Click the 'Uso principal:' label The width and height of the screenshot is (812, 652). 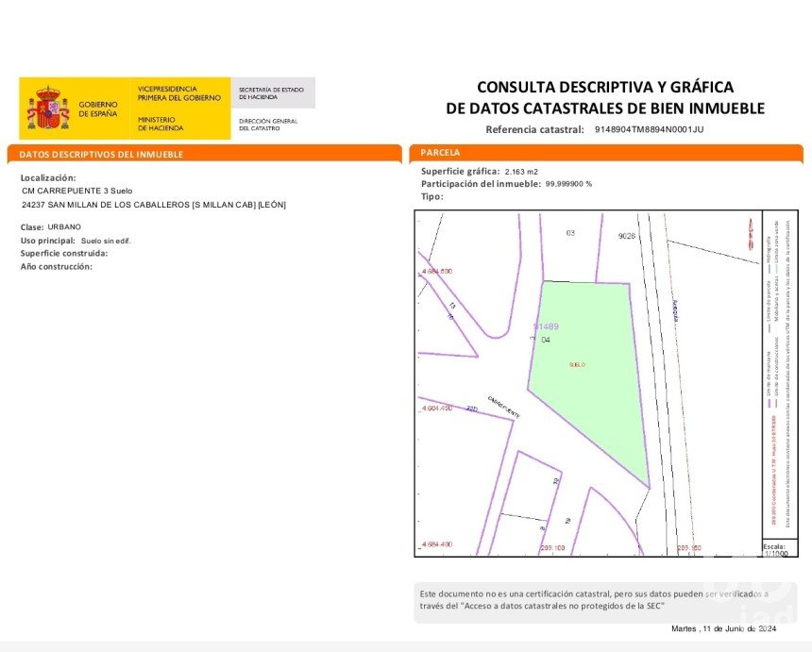(47, 241)
